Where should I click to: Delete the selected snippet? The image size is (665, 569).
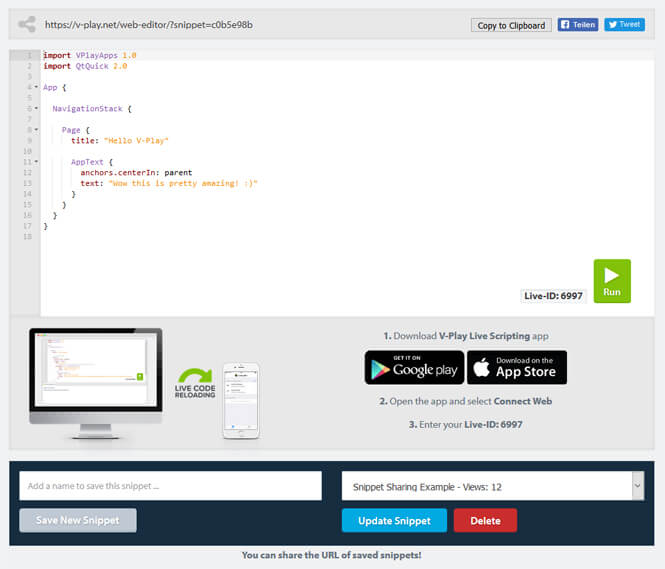click(x=485, y=521)
